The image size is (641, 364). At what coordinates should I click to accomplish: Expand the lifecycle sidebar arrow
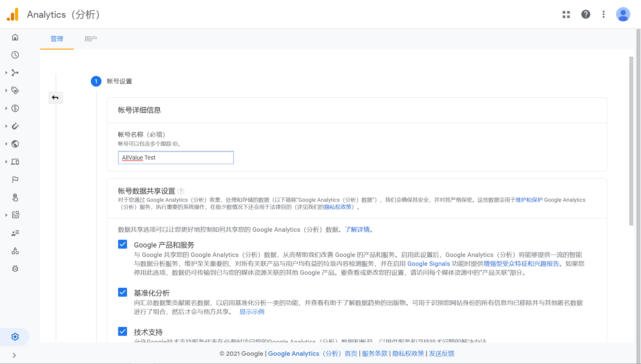[x=6, y=73]
